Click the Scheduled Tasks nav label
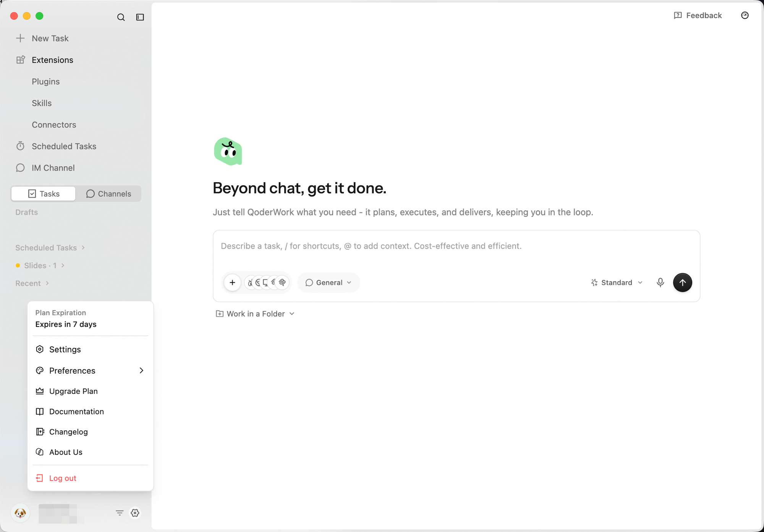The width and height of the screenshot is (764, 532). [64, 146]
